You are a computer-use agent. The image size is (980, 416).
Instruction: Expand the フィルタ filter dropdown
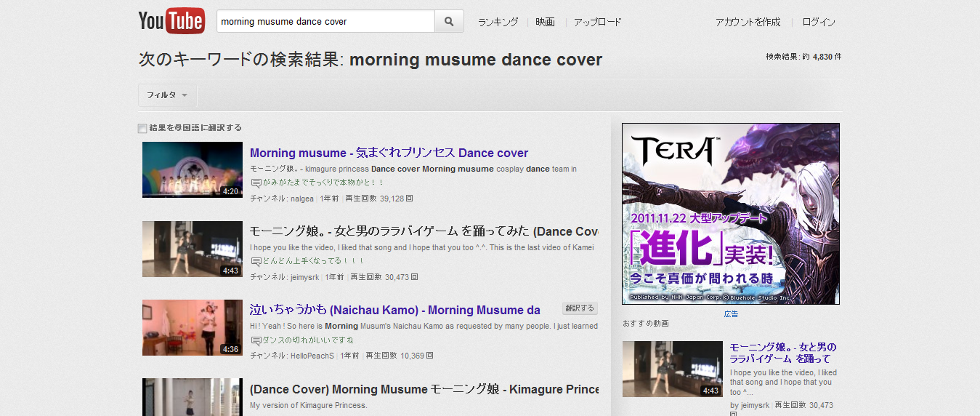[167, 95]
